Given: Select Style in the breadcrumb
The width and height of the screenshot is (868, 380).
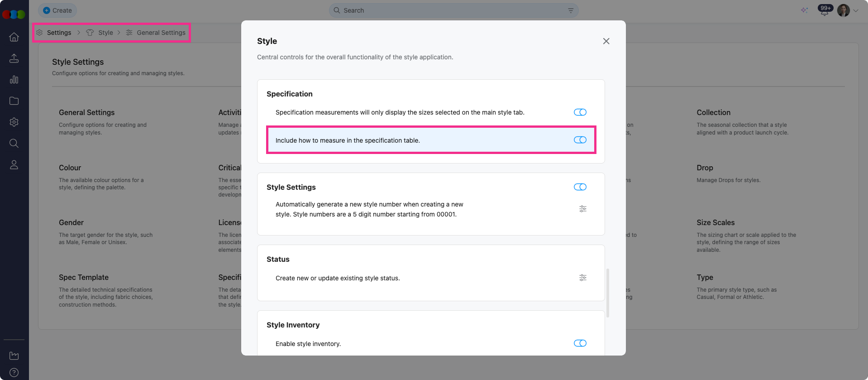Looking at the screenshot, I should pos(105,33).
